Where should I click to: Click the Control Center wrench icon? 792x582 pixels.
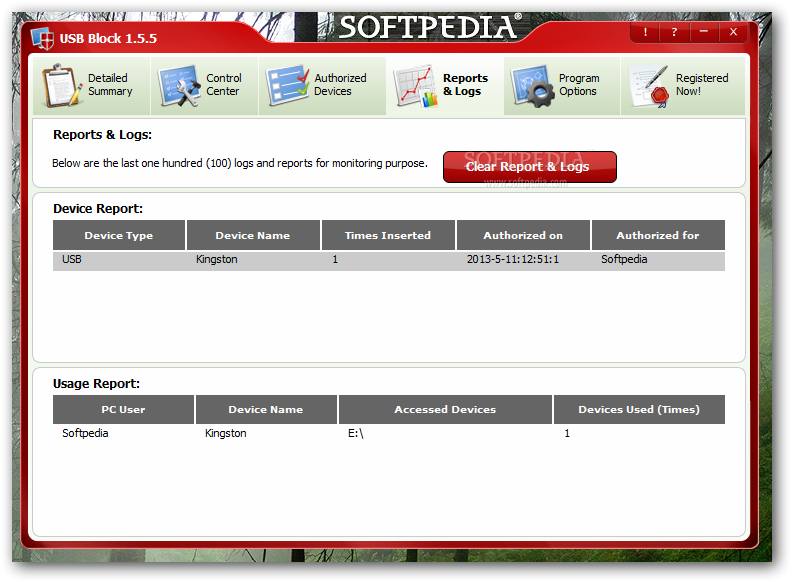[x=179, y=86]
